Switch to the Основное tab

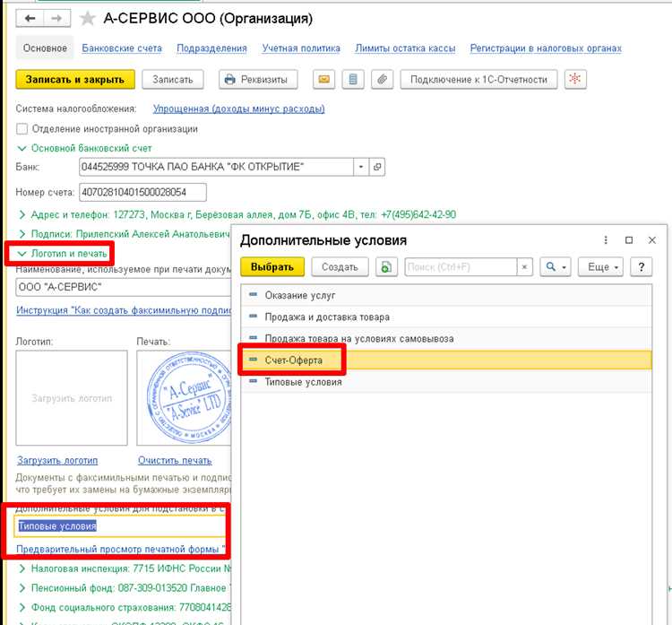45,48
